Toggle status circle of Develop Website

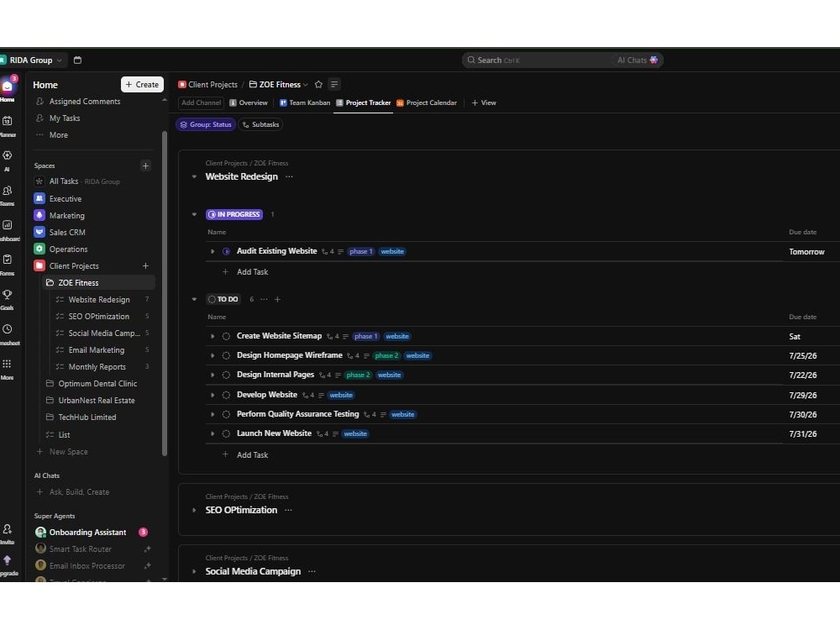tap(226, 396)
